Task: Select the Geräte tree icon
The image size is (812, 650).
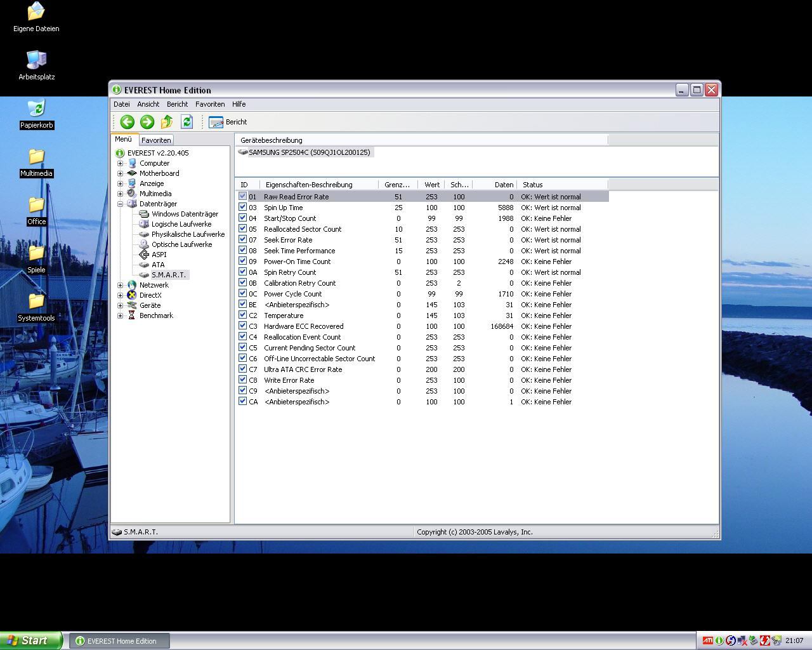Action: tap(132, 305)
